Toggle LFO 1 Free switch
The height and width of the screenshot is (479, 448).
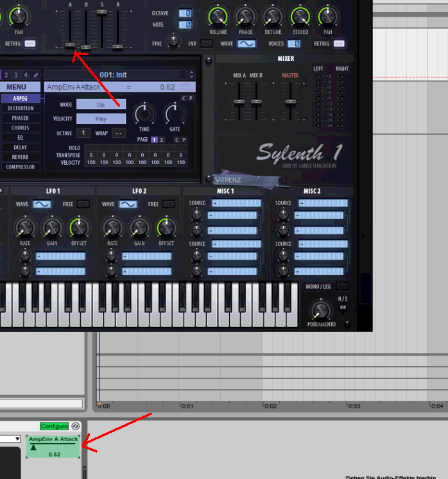click(83, 204)
